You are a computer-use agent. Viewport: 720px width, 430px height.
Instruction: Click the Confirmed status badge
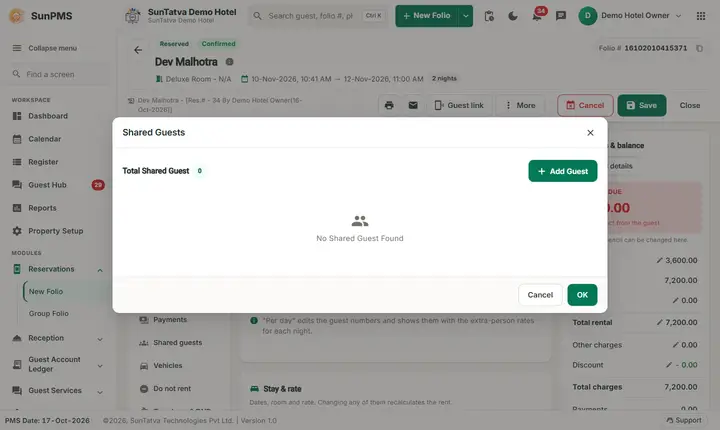click(219, 44)
